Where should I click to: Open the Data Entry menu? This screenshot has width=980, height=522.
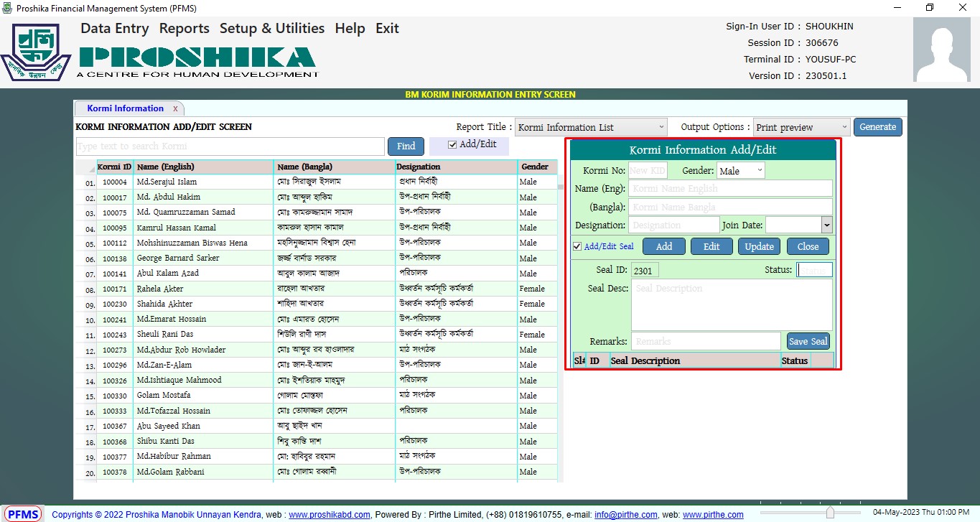[115, 29]
